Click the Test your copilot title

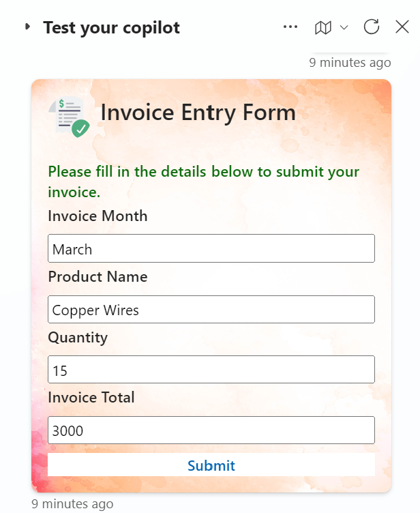click(111, 28)
